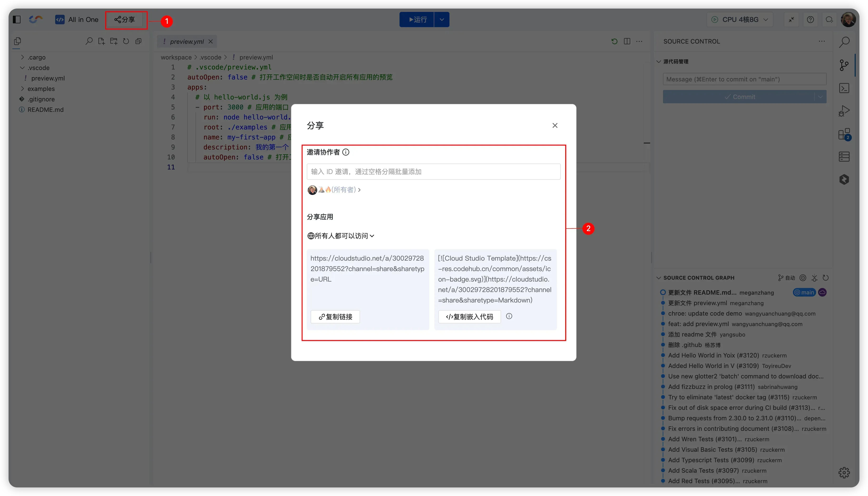Open Extensions icon with badge 2
The height and width of the screenshot is (496, 868).
click(844, 134)
